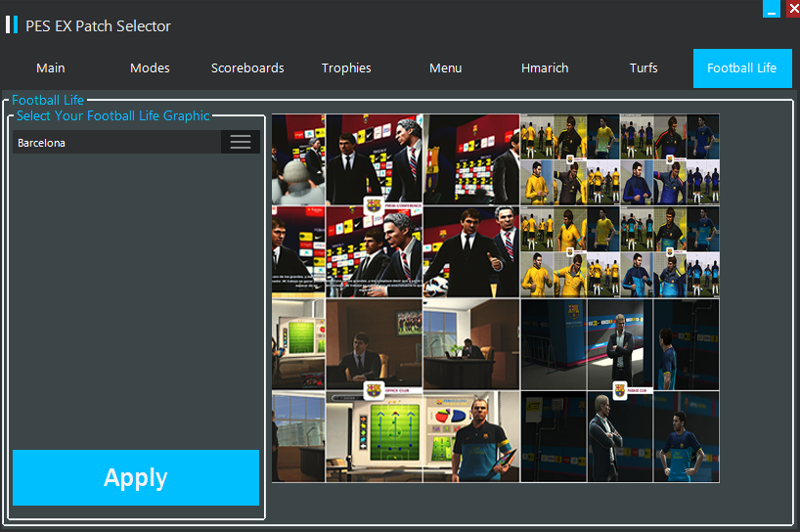Switch to the Modes tab
800x532 pixels.
pos(150,68)
